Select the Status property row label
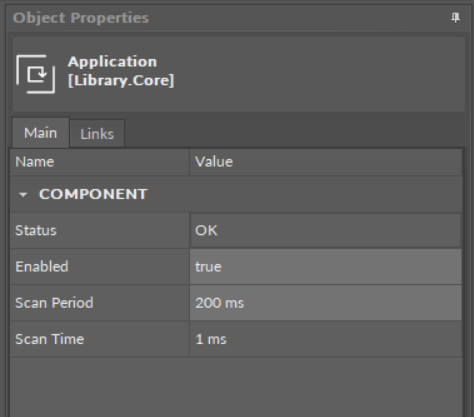The width and height of the screenshot is (474, 417). 36,231
